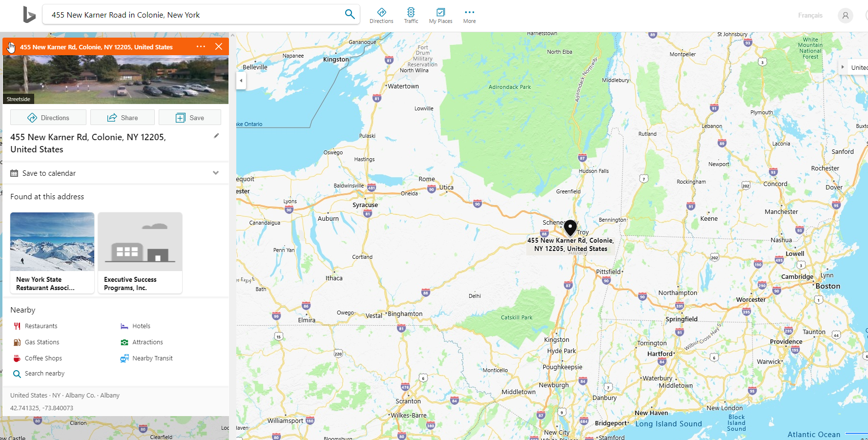Find nearby Coffee Shops

click(x=43, y=358)
